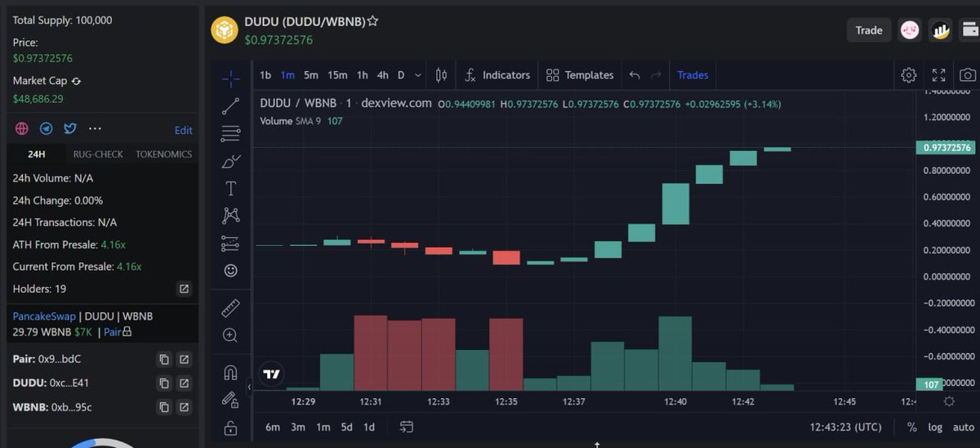Open the candlestick chart type selector
This screenshot has width=980, height=448.
[x=442, y=75]
